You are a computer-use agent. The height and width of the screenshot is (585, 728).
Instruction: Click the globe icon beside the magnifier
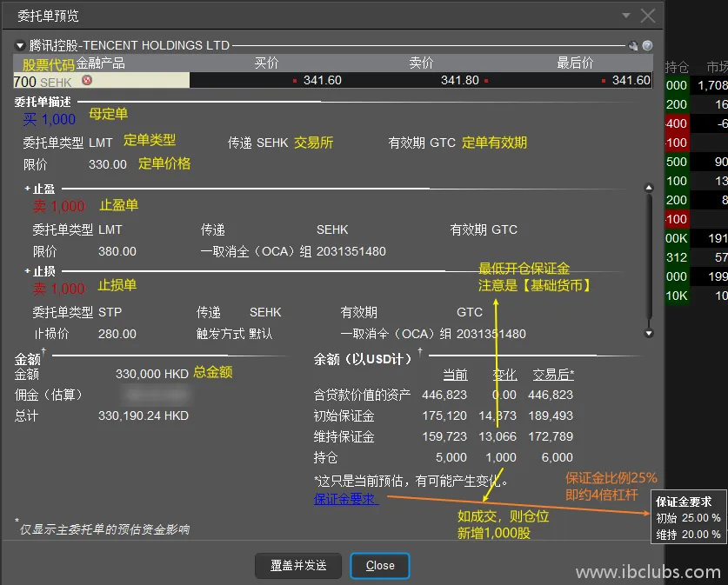tap(647, 45)
